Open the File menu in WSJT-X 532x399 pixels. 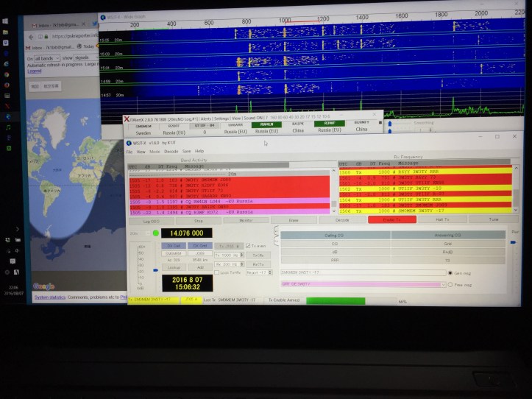pos(129,151)
